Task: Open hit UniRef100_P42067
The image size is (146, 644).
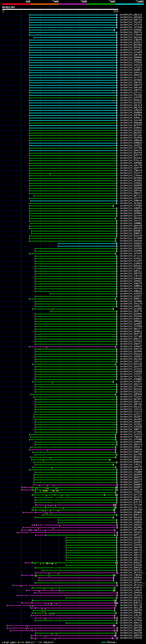Action: tap(131, 22)
